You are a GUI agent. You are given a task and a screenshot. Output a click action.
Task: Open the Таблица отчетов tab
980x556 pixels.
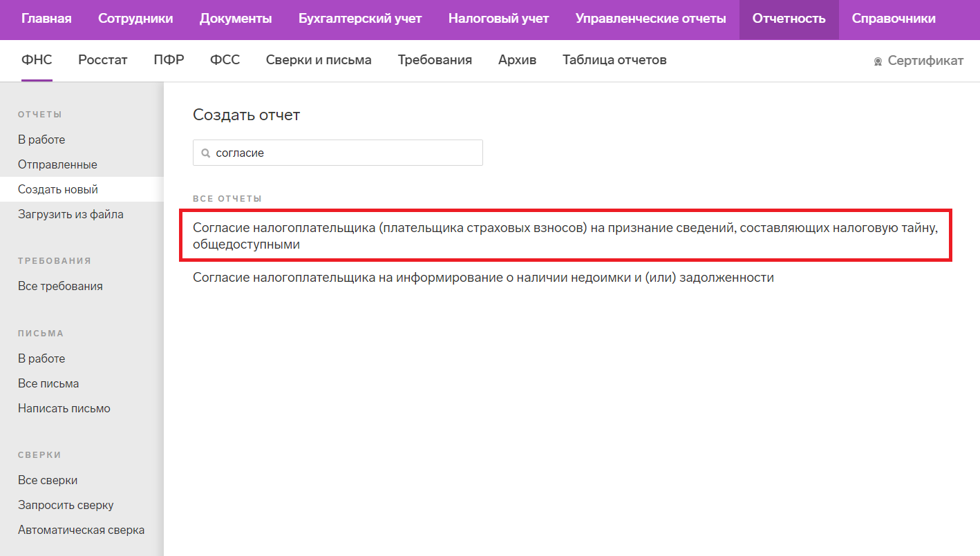[x=614, y=60]
